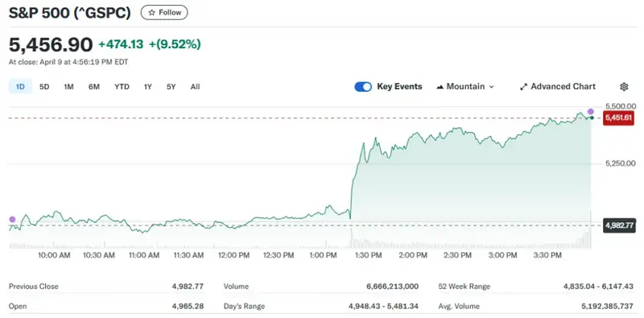Click the red 5,451.61 price label

click(618, 118)
